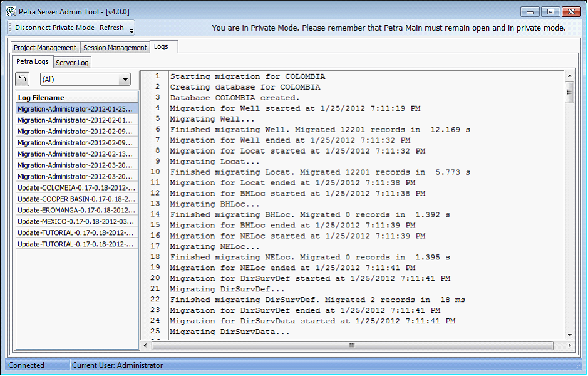Screen dimensions: 588x376
Task: Click the log viewer scroll up arrow
Action: click(x=569, y=76)
